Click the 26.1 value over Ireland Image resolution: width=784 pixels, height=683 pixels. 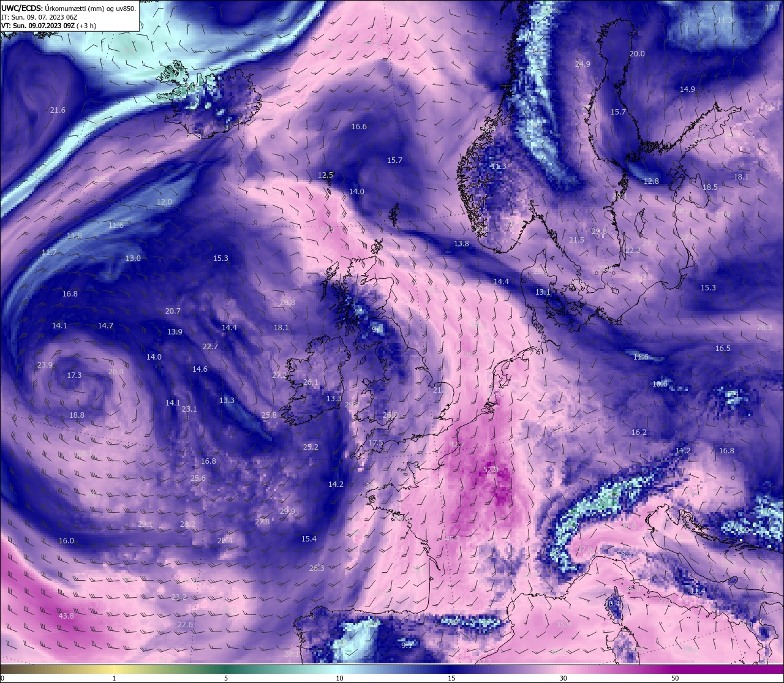(311, 382)
